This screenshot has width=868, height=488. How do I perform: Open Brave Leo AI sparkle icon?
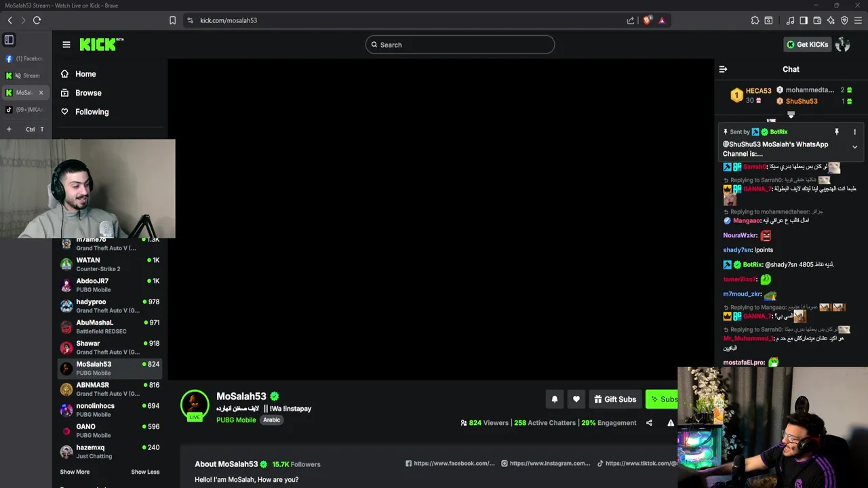coord(831,20)
